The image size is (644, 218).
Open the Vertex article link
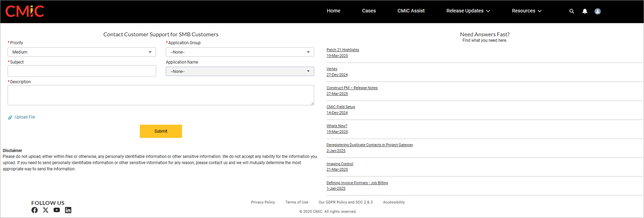tap(332, 69)
